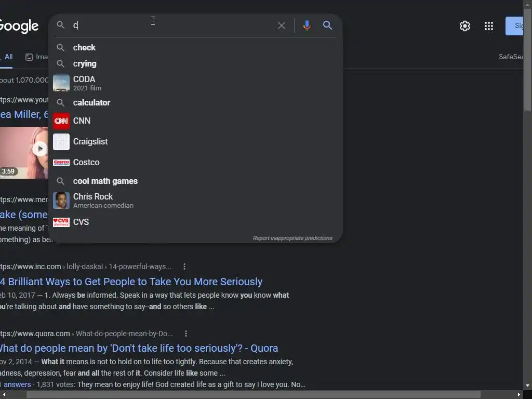
Task: Choose the CVS suggestion
Action: coord(195,222)
